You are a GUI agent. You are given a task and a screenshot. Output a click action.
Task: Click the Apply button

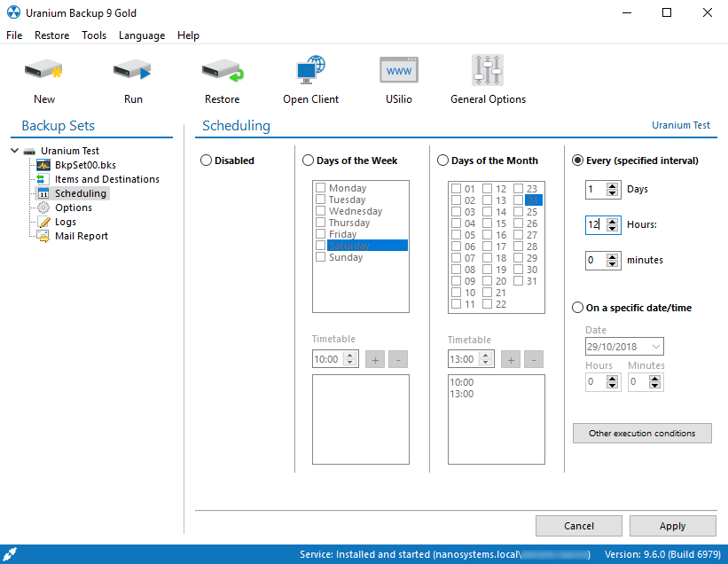[x=672, y=526]
